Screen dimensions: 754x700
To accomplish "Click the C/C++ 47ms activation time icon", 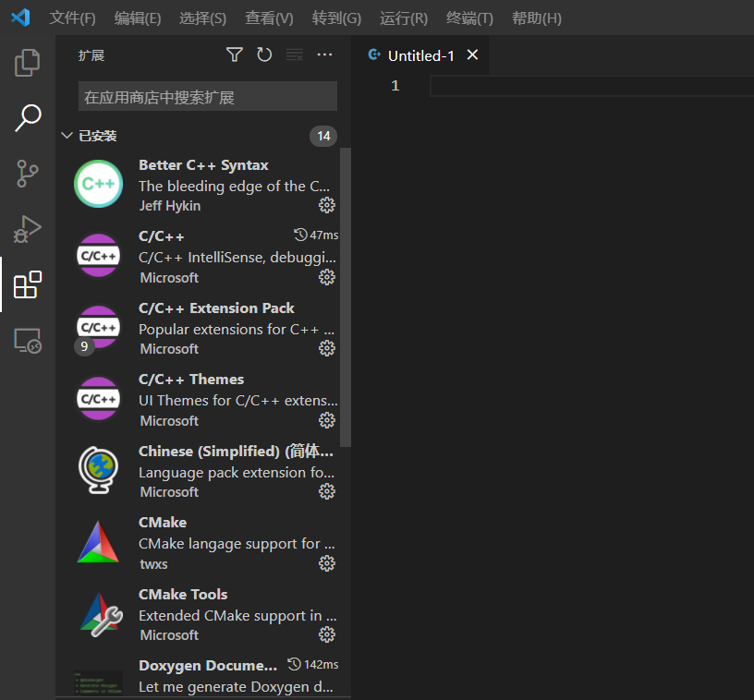I will (300, 235).
